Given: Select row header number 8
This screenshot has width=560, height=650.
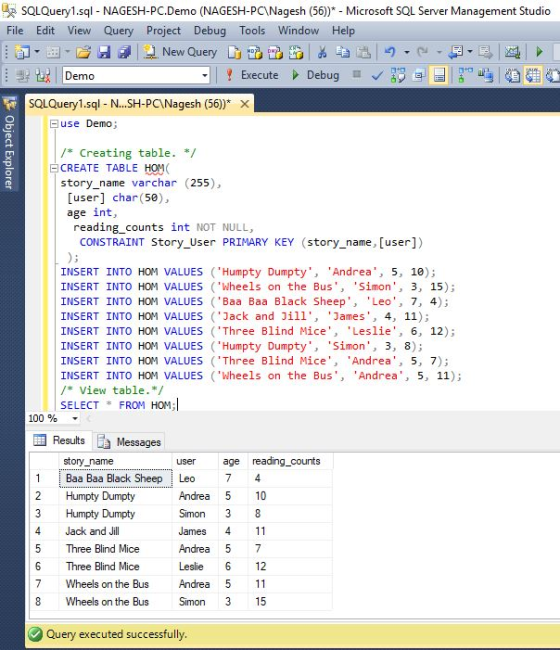Looking at the screenshot, I should (44, 601).
